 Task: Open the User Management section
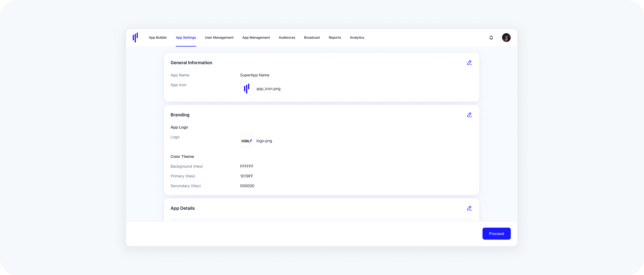(x=219, y=37)
